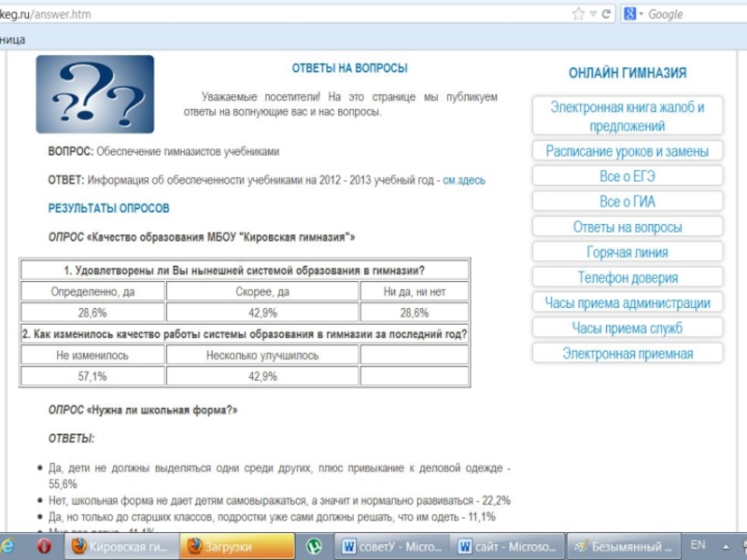Select cell 'Несколько улучшилось'
Viewport: 747px width, 560px height.
point(262,356)
